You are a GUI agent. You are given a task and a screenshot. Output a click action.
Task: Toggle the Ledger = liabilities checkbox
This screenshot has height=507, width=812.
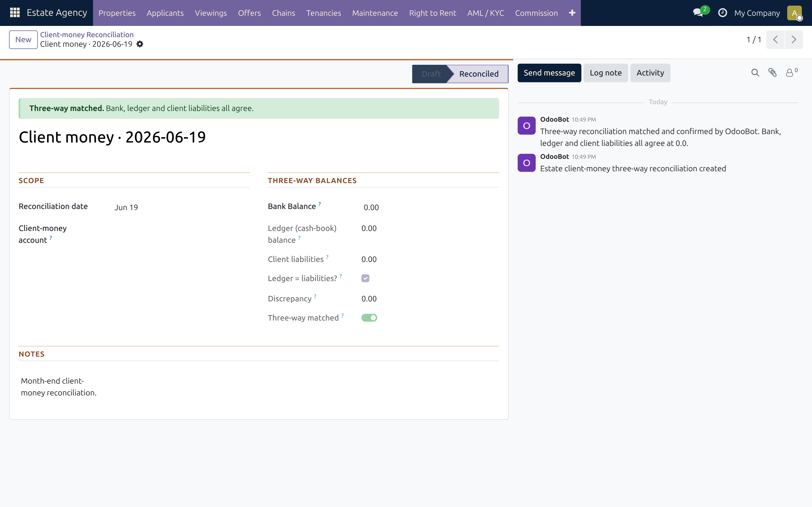point(365,278)
